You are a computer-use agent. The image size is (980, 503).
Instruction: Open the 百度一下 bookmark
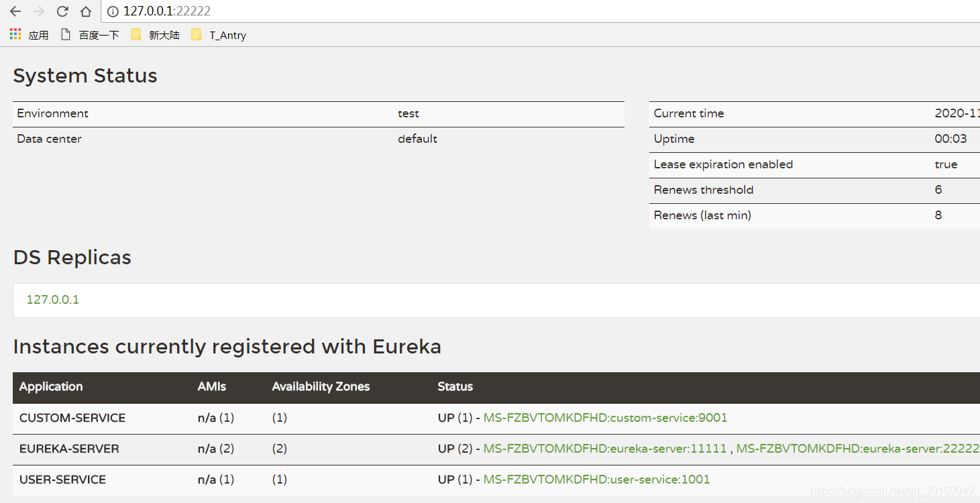click(x=90, y=35)
